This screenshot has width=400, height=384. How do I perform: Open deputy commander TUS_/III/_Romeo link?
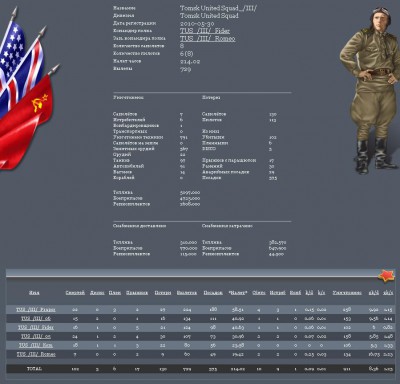pyautogui.click(x=207, y=39)
